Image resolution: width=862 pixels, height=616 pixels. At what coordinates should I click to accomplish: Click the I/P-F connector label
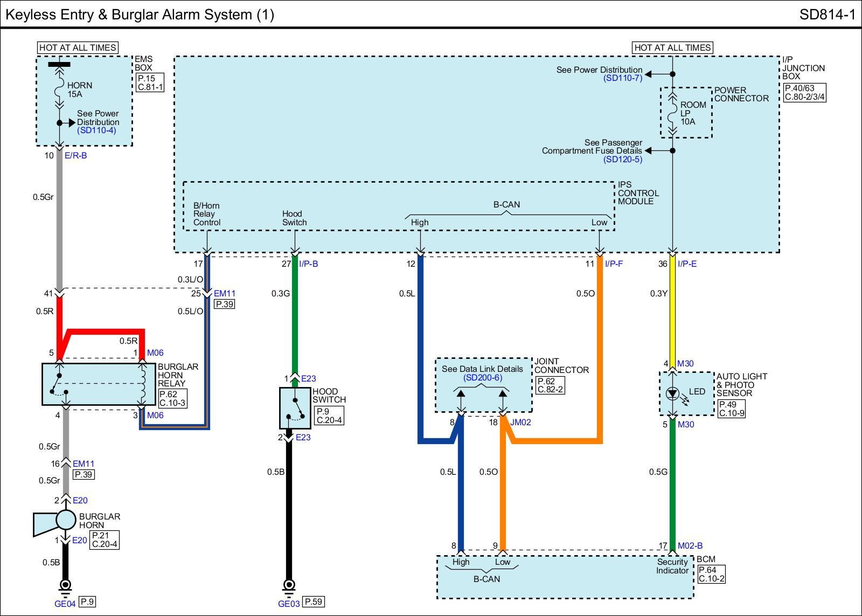point(614,264)
